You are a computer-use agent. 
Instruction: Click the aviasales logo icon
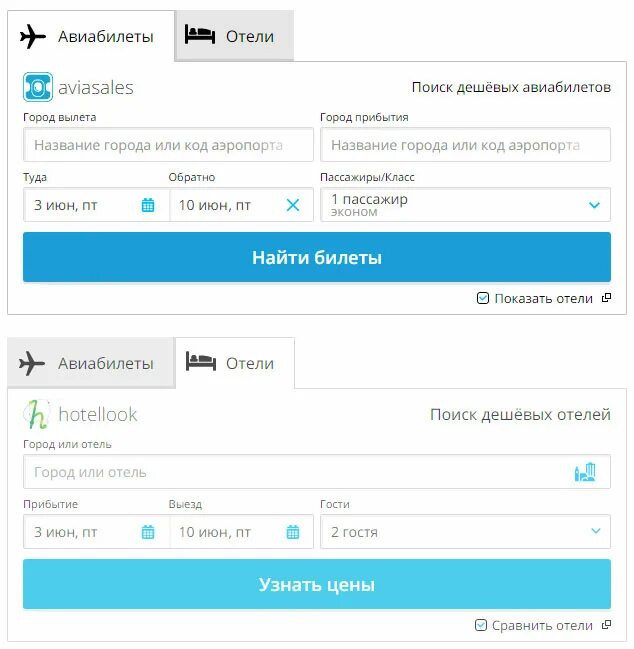(x=38, y=87)
